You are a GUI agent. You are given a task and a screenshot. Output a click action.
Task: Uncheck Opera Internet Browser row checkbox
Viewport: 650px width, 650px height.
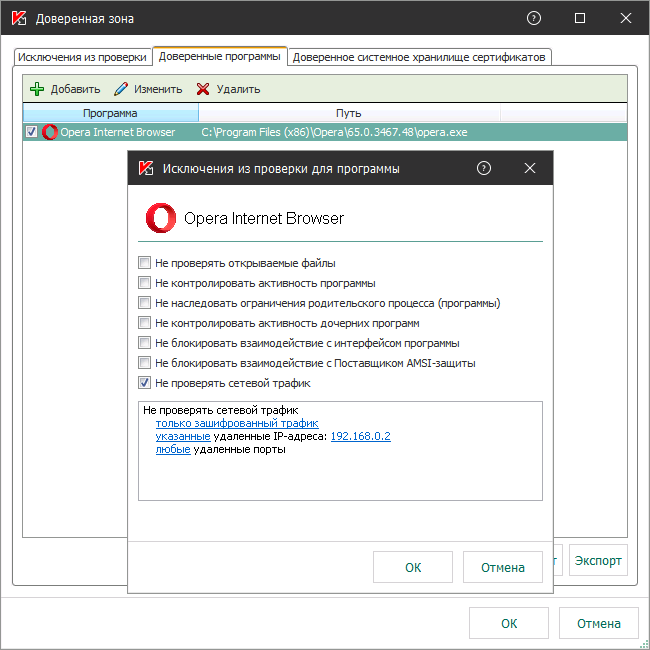click(x=31, y=132)
